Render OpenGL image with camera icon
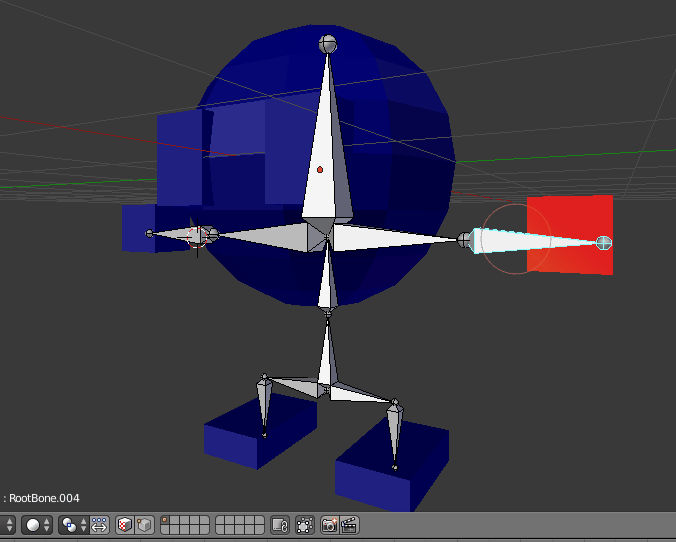This screenshot has height=542, width=676. [x=330, y=525]
